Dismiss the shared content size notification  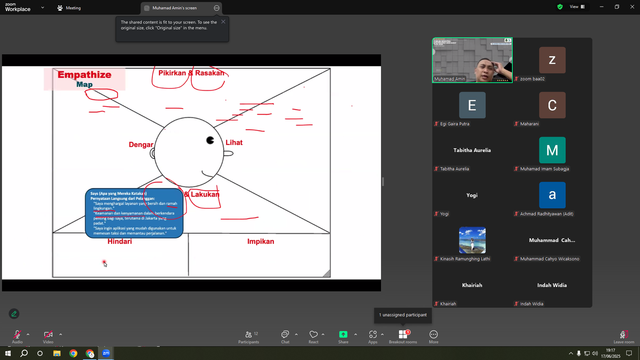pos(223,22)
